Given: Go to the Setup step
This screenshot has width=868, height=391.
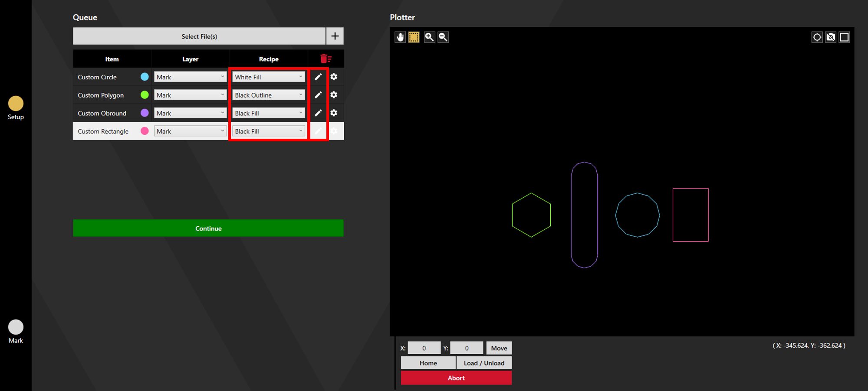Looking at the screenshot, I should tap(16, 108).
